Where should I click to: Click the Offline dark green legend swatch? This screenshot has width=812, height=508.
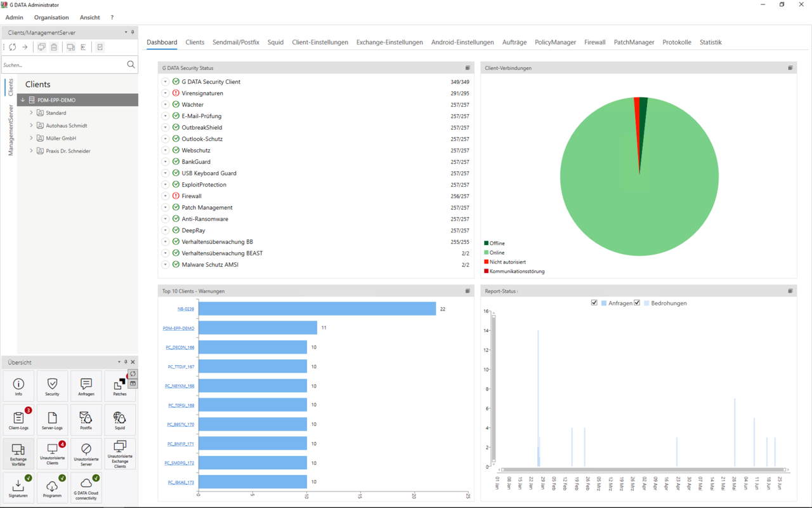(487, 243)
